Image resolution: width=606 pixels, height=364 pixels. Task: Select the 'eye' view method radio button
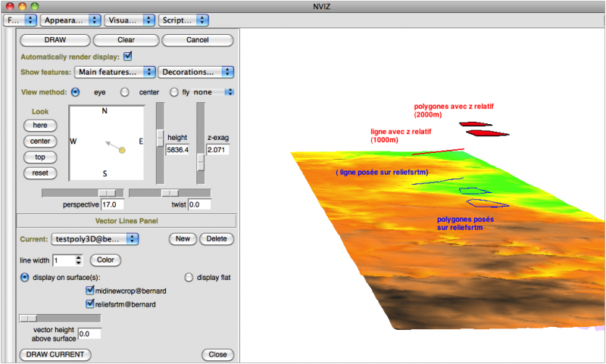(76, 92)
